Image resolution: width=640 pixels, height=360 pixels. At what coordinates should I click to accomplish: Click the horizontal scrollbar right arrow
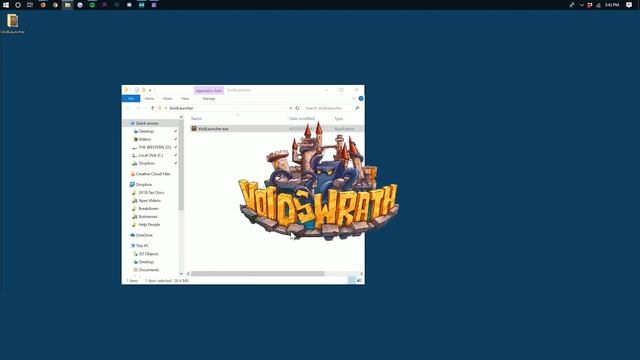tap(362, 274)
